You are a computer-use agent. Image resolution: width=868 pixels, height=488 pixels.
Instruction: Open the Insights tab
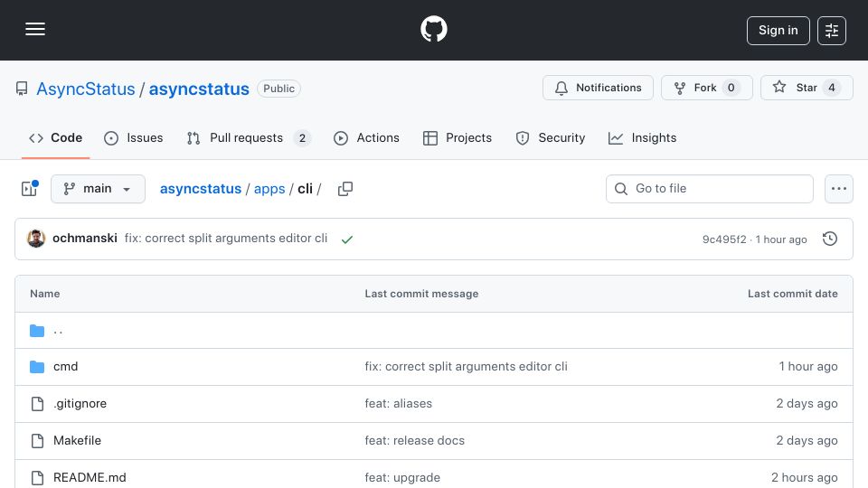642,137
